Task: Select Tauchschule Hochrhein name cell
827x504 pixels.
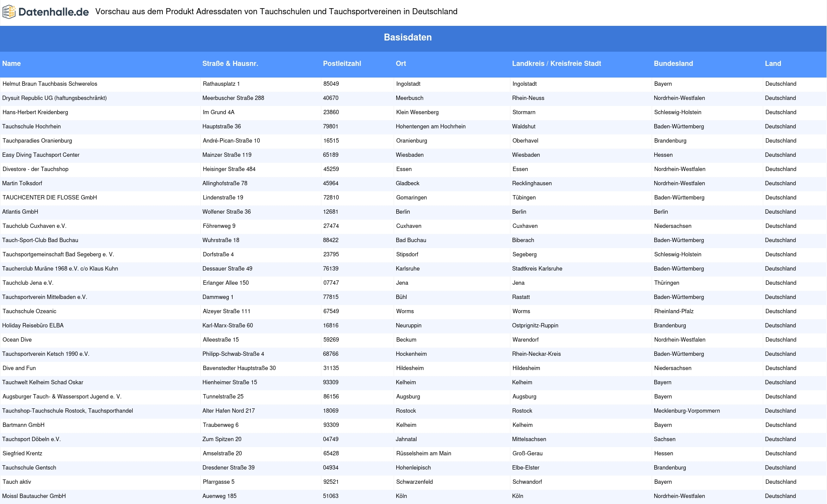Action: pyautogui.click(x=31, y=127)
